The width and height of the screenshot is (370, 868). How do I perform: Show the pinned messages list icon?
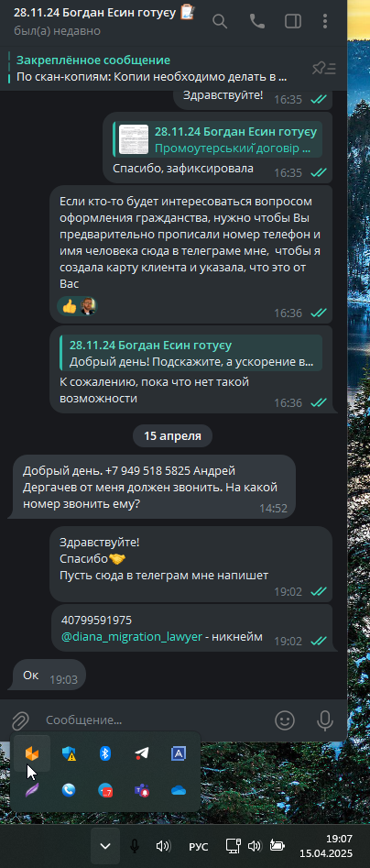(324, 69)
